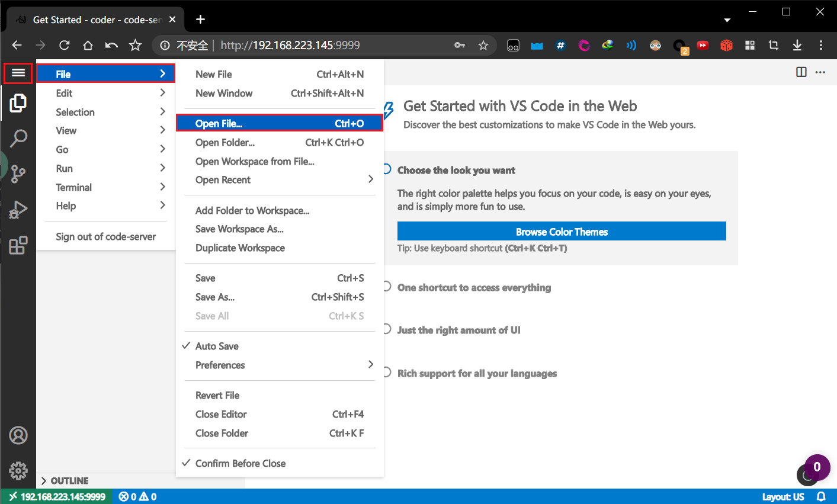Open the browser crop screenshot tool
This screenshot has width=837, height=504.
pos(774,45)
